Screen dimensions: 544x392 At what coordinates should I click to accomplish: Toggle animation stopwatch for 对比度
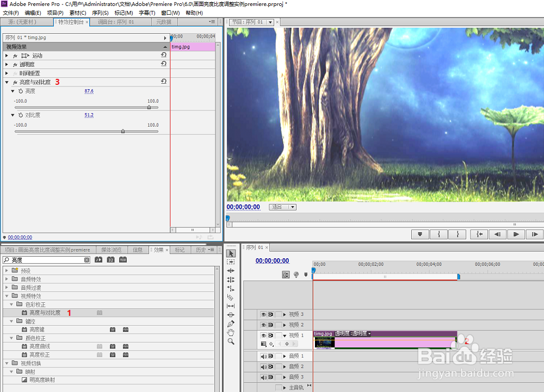coord(21,115)
